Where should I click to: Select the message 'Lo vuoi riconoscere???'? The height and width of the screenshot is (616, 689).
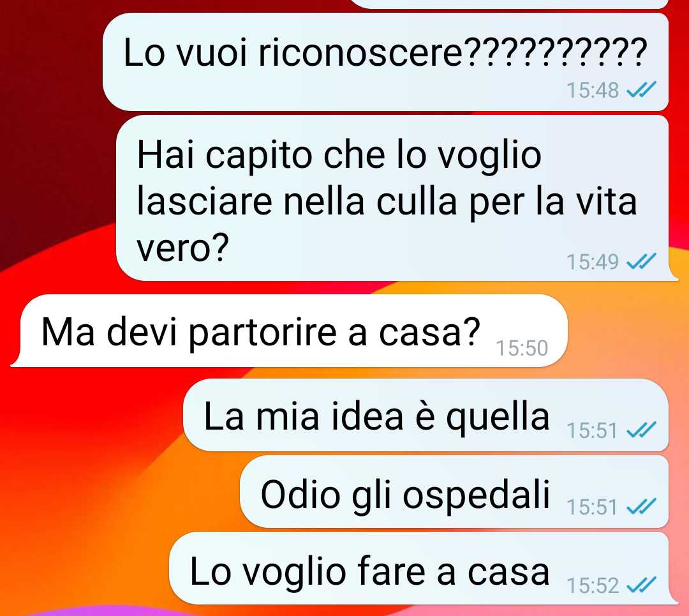tap(385, 62)
